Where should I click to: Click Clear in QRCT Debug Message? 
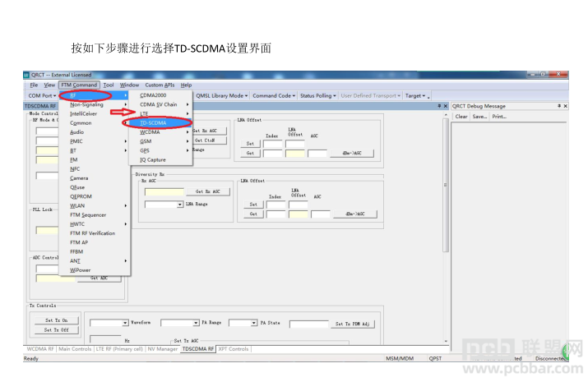click(x=461, y=117)
